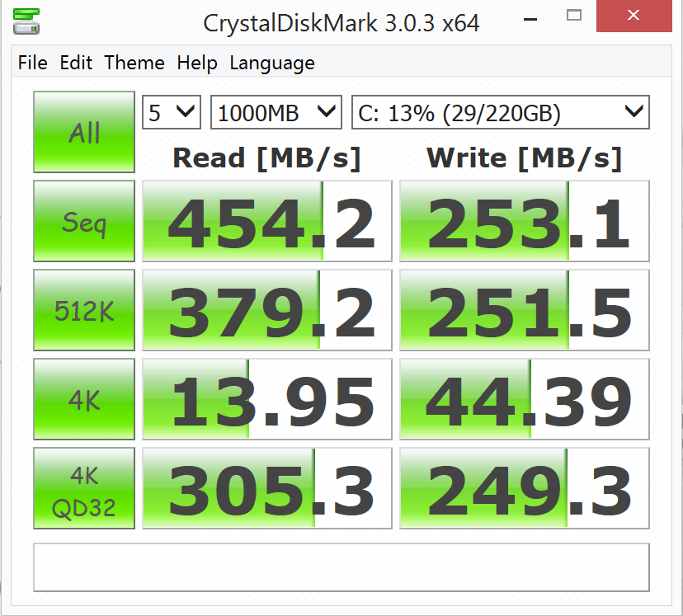The width and height of the screenshot is (683, 616).
Task: Run all benchmarks with the All button
Action: [x=84, y=132]
